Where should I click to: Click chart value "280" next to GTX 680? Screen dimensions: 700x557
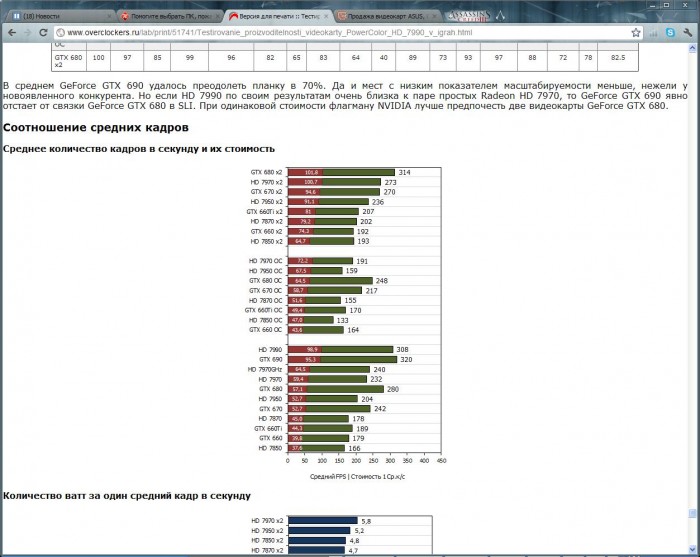[x=393, y=389]
